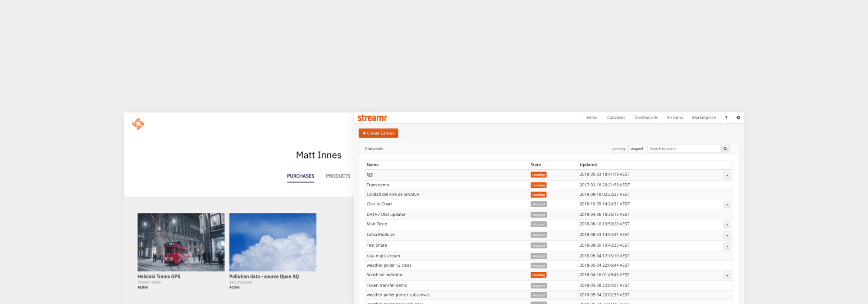Screen dimensions: 868x304
Task: Open the actions dropdown for Matt Testo
Action: (727, 225)
